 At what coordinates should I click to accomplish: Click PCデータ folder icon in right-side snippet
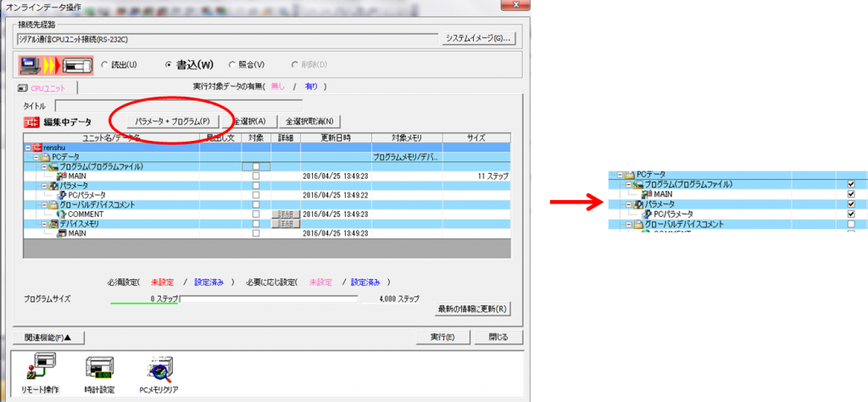tap(630, 175)
